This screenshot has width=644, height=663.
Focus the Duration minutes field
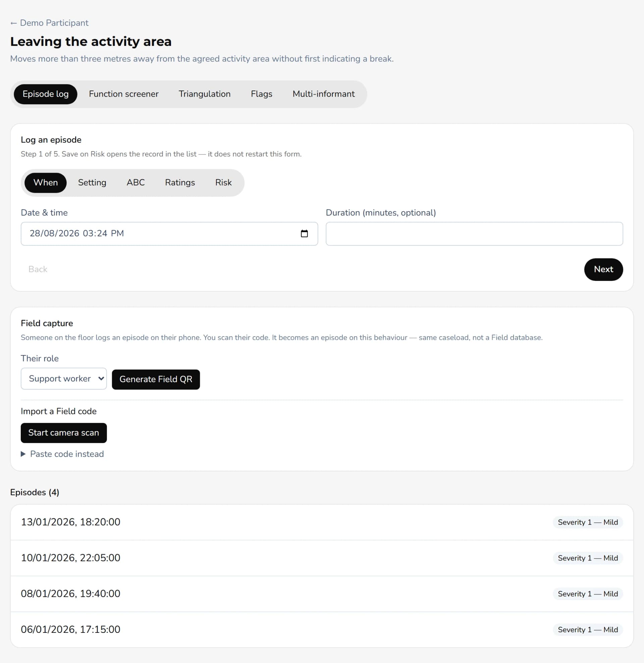(x=474, y=234)
